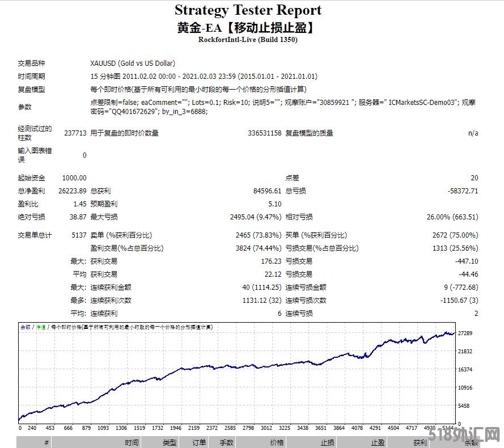The height and width of the screenshot is (448, 504).
Task: Click the Strategy Tester Report heading
Action: pyautogui.click(x=248, y=10)
